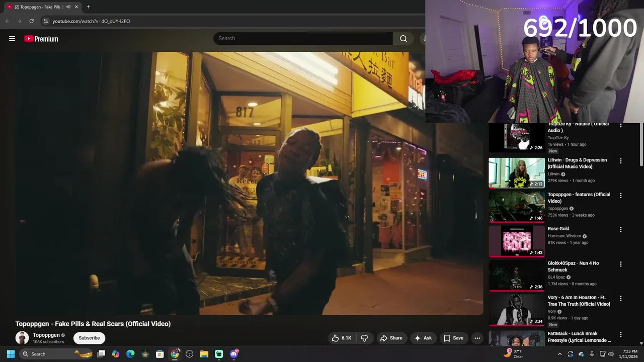Open OBS Studio from taskbar
Viewport: 644px width, 362px height.
[x=190, y=354]
